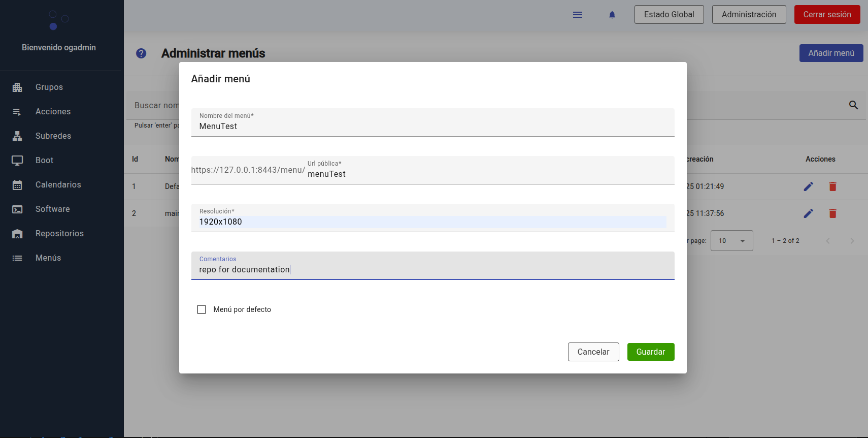Click into the Resolución input field
Screen dimensions: 868x438
point(432,222)
